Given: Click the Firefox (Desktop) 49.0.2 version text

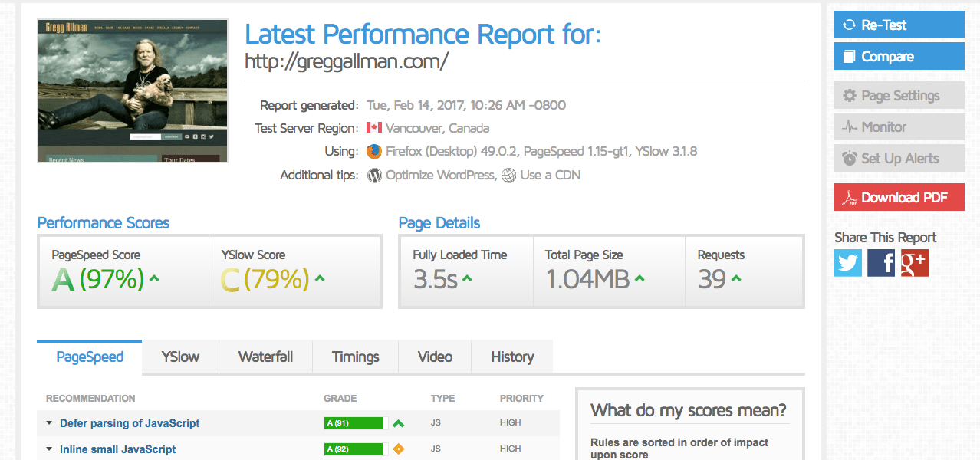Looking at the screenshot, I should 451,151.
